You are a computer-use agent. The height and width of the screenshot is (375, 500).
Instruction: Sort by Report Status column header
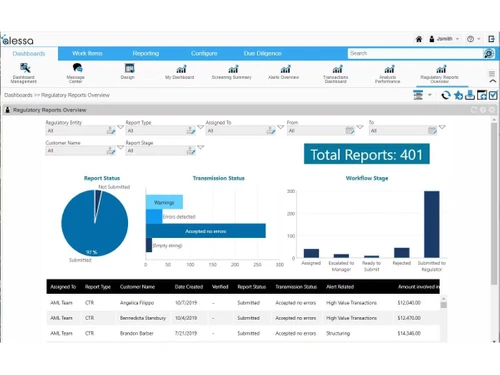pyautogui.click(x=252, y=287)
